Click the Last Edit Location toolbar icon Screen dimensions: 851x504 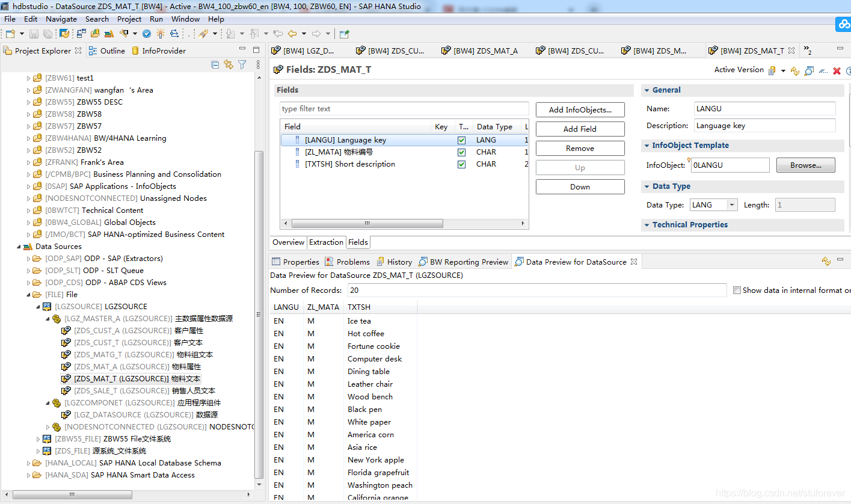(277, 34)
